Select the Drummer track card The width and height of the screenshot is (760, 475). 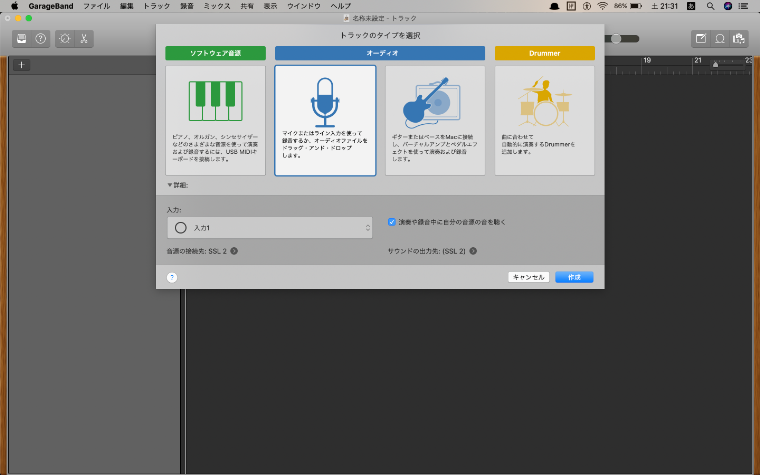(x=544, y=120)
